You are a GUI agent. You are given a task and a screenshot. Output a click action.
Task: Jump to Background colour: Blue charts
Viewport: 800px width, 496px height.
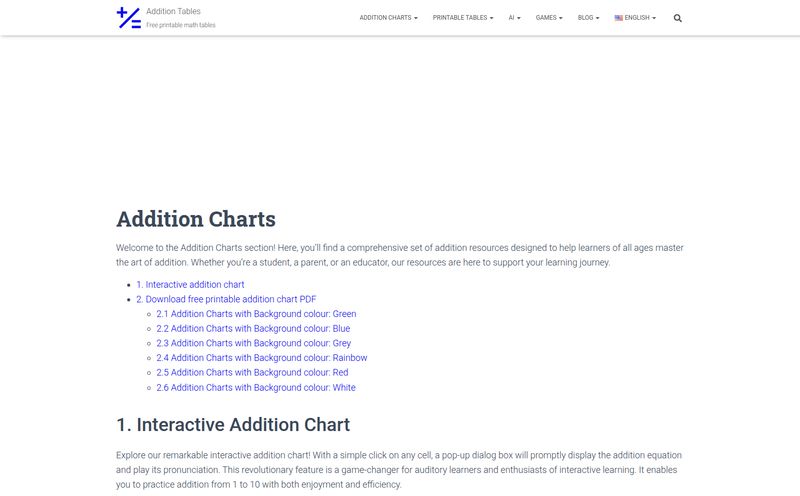click(253, 329)
